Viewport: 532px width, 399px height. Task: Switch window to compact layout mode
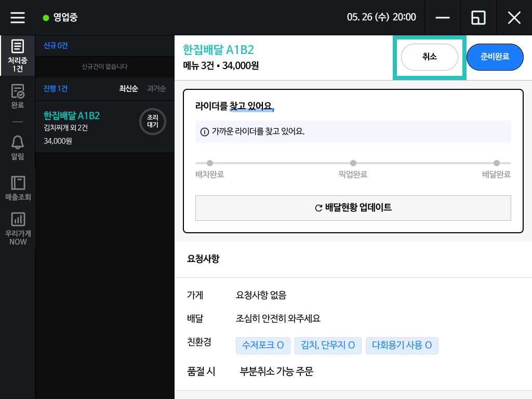click(478, 17)
